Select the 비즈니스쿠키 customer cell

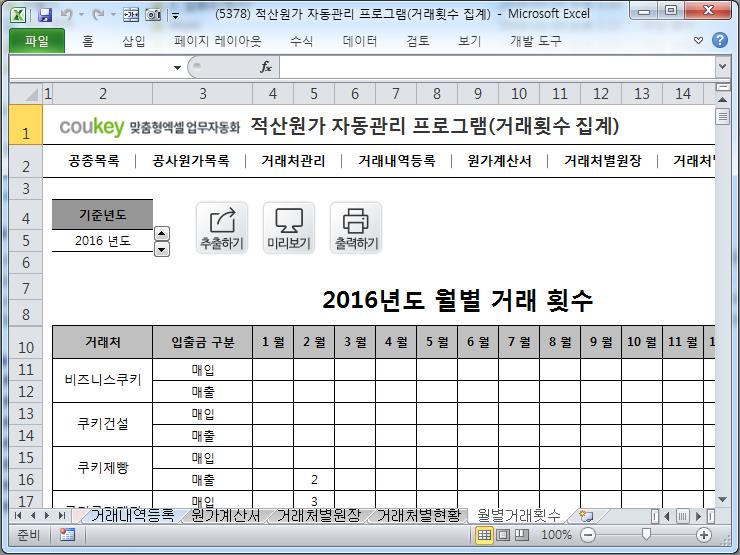pos(102,380)
